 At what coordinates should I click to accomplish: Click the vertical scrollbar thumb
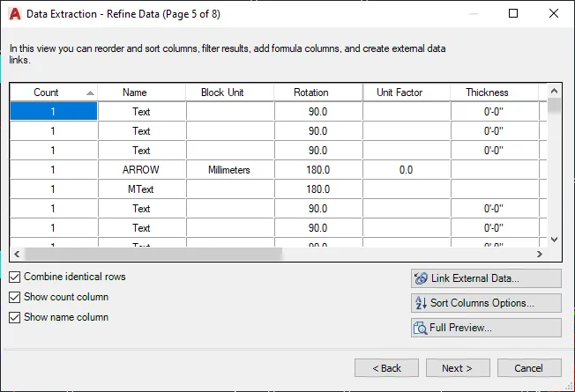(554, 106)
